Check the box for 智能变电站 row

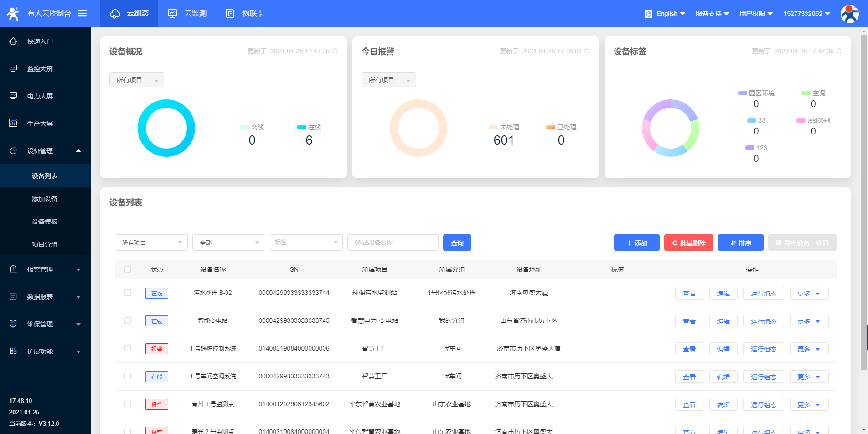pos(128,320)
